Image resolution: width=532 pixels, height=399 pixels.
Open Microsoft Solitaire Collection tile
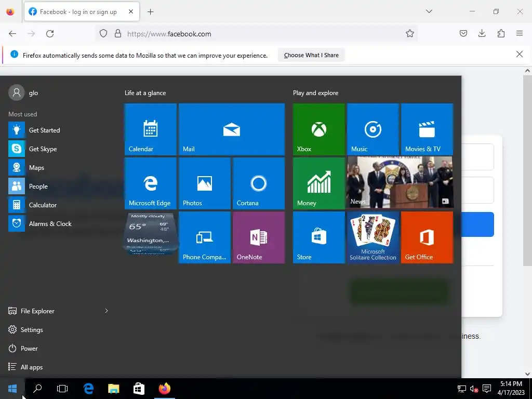coord(373,237)
